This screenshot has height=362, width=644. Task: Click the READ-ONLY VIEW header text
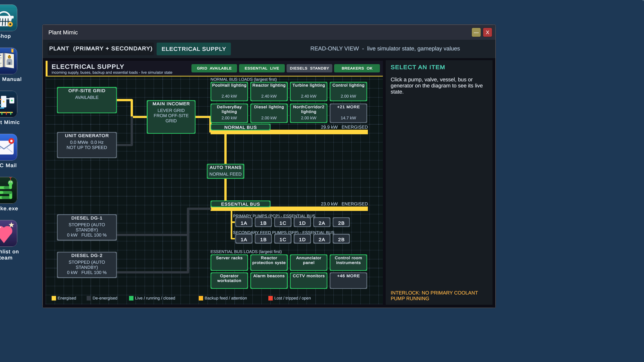[385, 48]
